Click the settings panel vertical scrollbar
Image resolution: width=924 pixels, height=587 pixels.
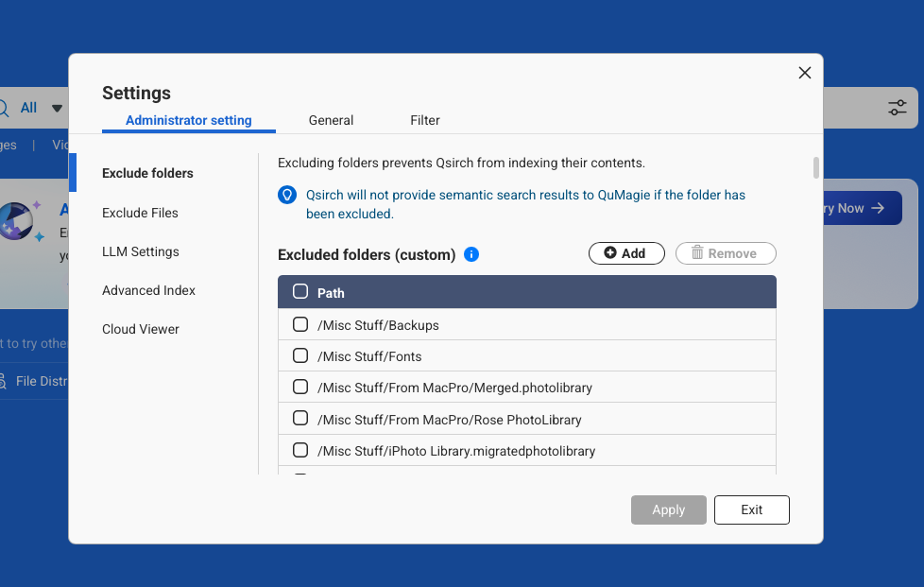click(x=815, y=167)
